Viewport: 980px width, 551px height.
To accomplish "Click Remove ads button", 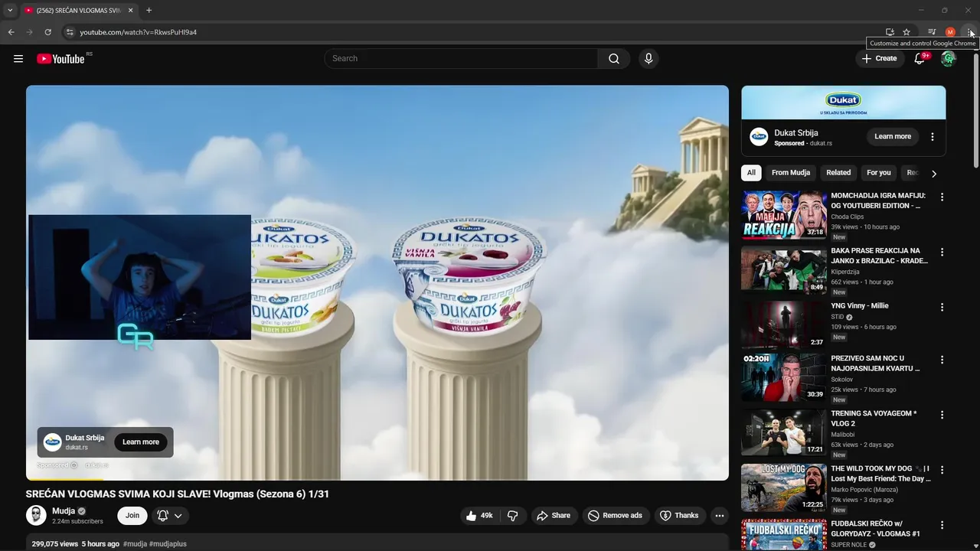I will coord(615,516).
